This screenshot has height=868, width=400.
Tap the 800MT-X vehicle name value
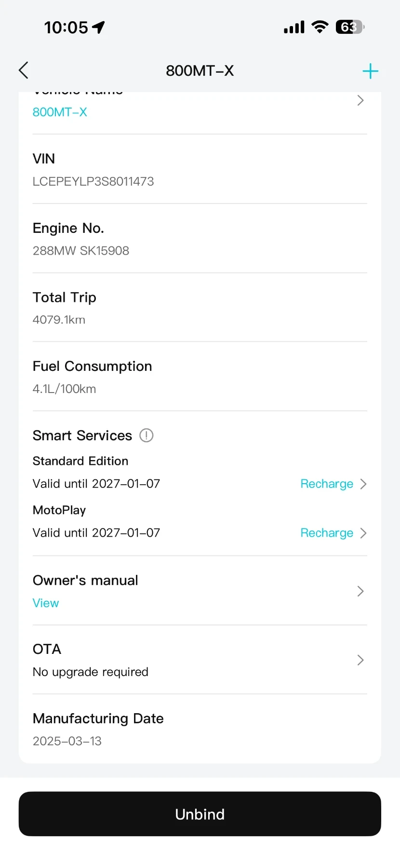coord(60,112)
